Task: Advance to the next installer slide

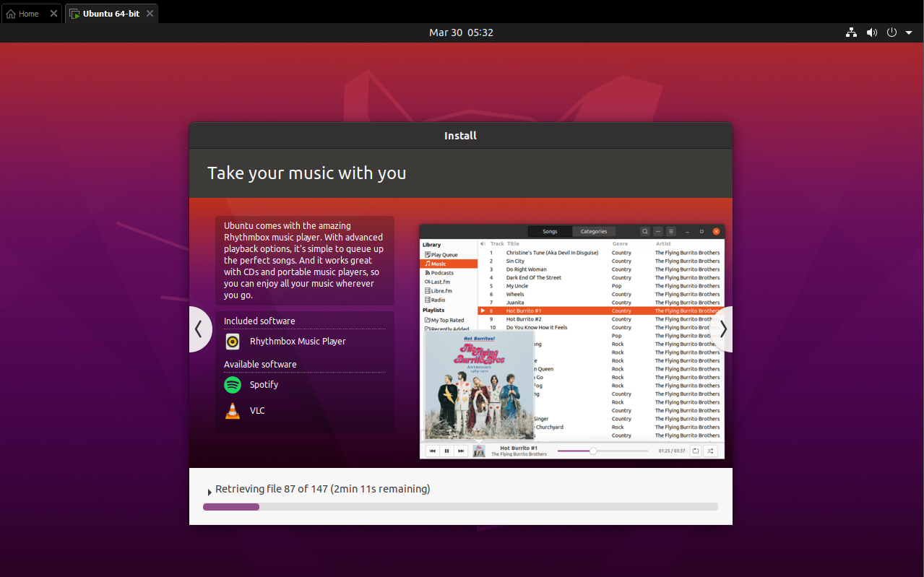Action: (x=722, y=329)
